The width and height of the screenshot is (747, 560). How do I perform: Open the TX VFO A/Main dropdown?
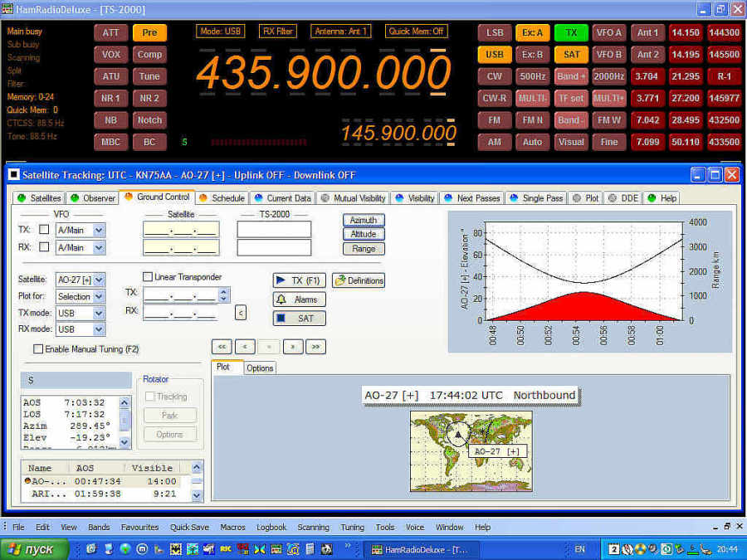point(99,230)
